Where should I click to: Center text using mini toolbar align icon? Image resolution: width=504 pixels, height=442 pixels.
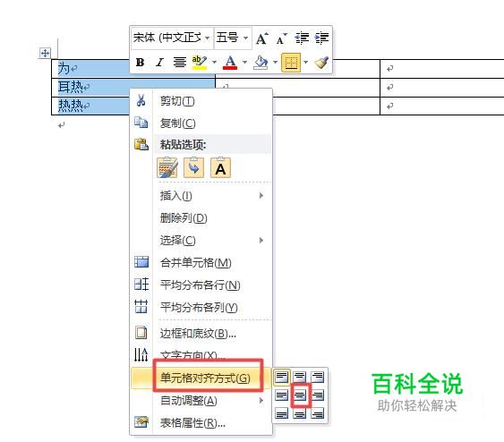point(179,62)
